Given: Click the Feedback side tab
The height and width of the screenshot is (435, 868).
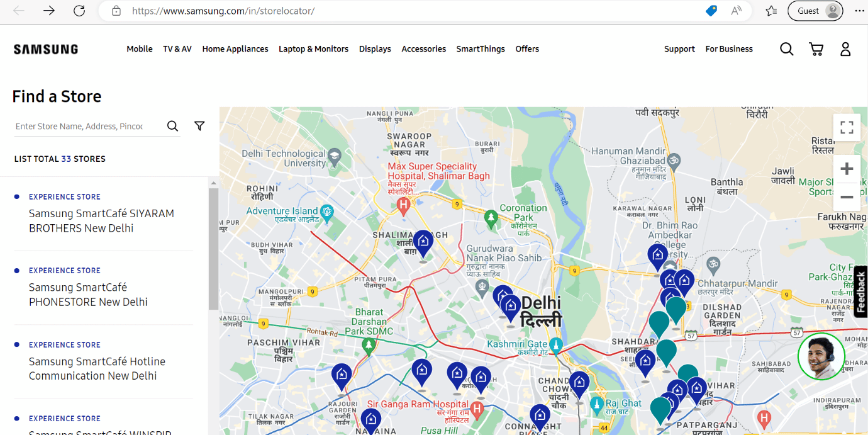Looking at the screenshot, I should pos(860,291).
